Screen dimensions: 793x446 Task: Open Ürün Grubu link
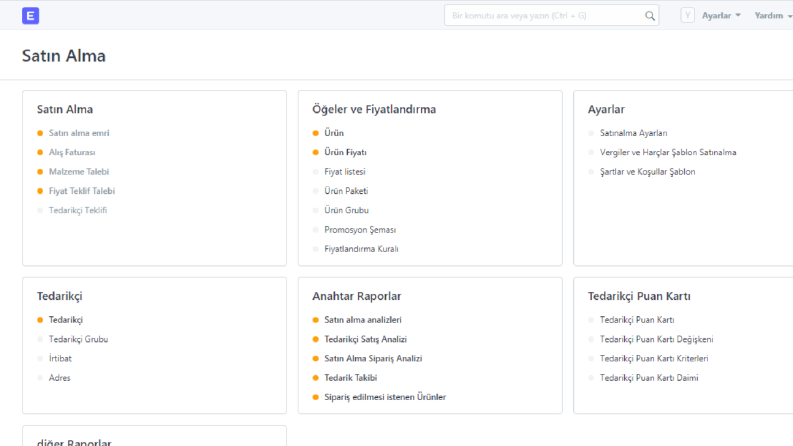[346, 210]
